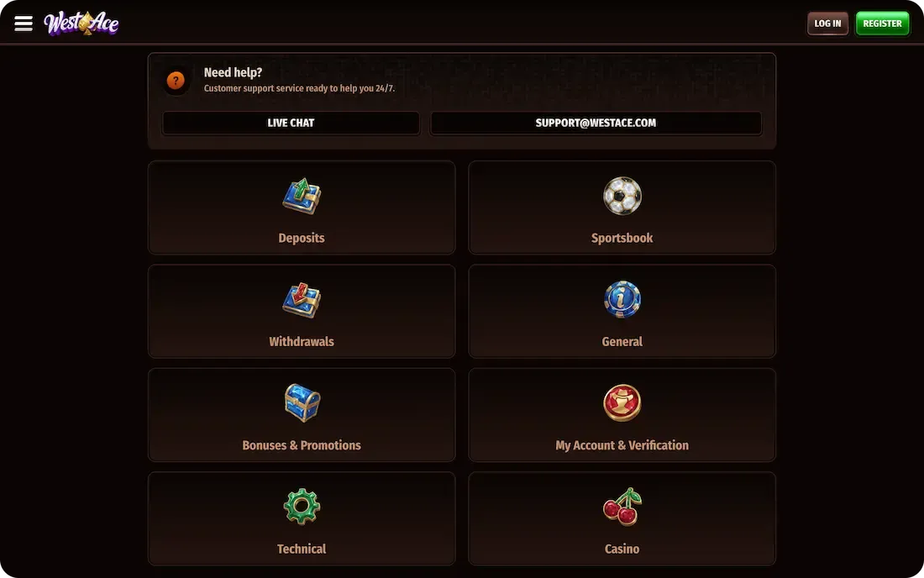Open the Deposits help category label
Image resolution: width=924 pixels, height=578 pixels.
(x=302, y=238)
